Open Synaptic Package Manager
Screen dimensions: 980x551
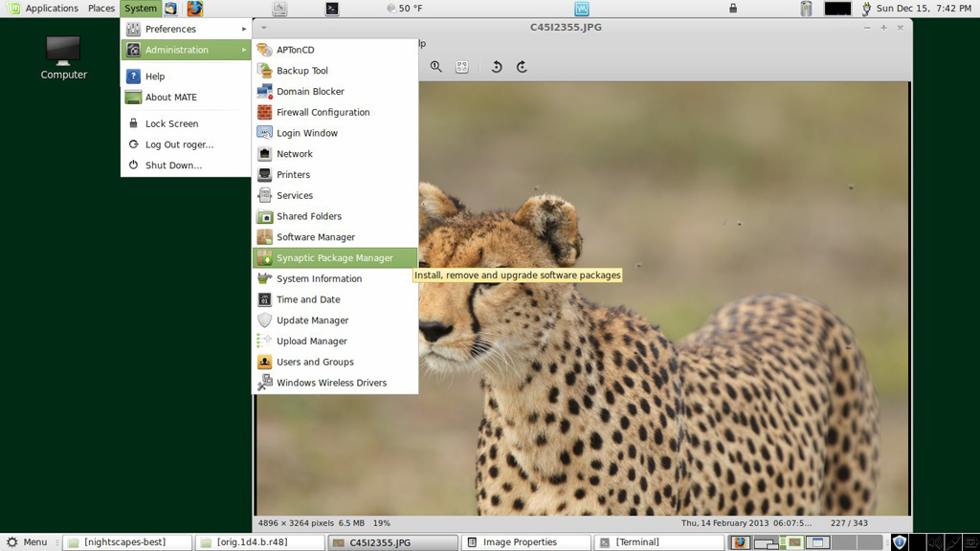pyautogui.click(x=334, y=258)
